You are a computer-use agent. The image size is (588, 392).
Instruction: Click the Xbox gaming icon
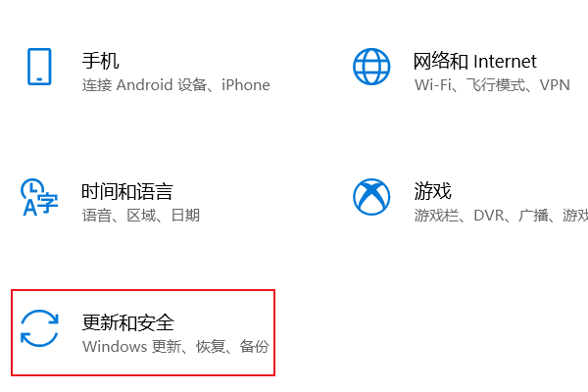371,197
